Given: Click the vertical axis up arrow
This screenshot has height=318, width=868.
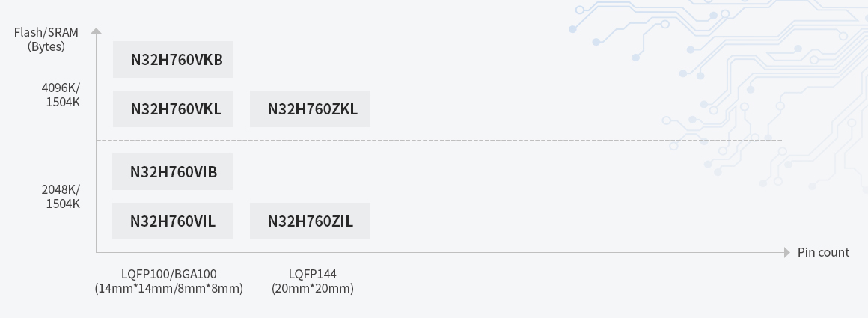Looking at the screenshot, I should (x=96, y=31).
